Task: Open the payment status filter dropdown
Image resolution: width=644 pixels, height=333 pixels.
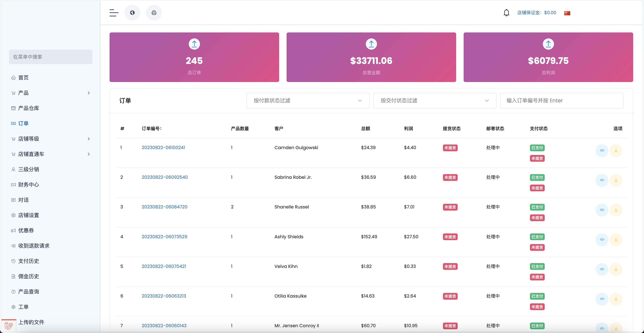Action: pos(307,100)
